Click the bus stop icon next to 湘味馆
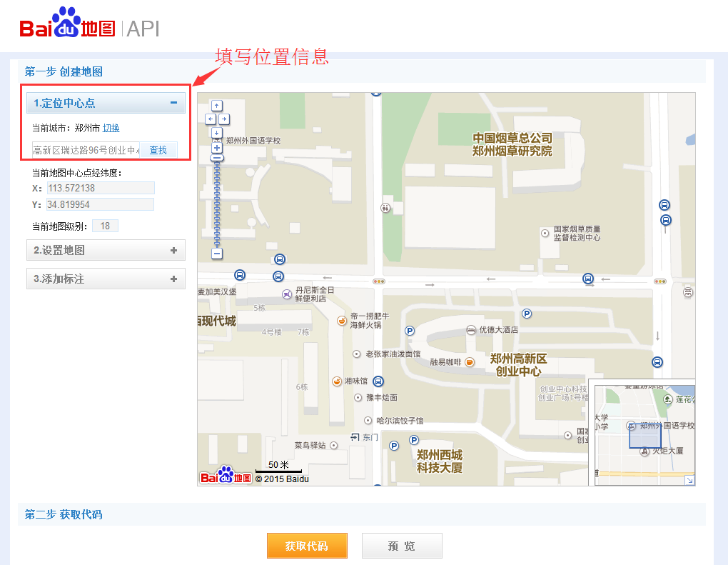The width and height of the screenshot is (728, 565). [x=378, y=381]
